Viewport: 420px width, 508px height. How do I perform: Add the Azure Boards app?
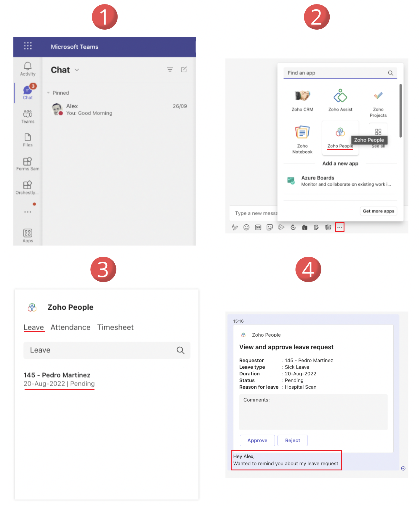click(x=340, y=181)
